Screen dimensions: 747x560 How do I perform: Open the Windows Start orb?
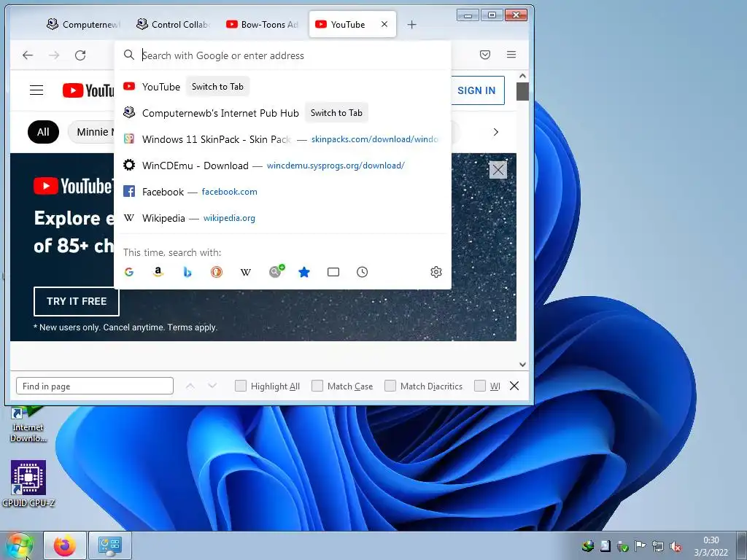[x=19, y=546]
